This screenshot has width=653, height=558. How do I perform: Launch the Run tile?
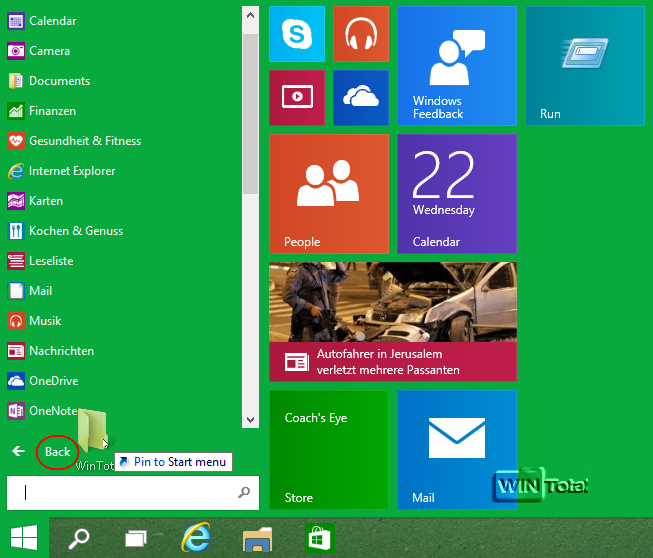(585, 65)
